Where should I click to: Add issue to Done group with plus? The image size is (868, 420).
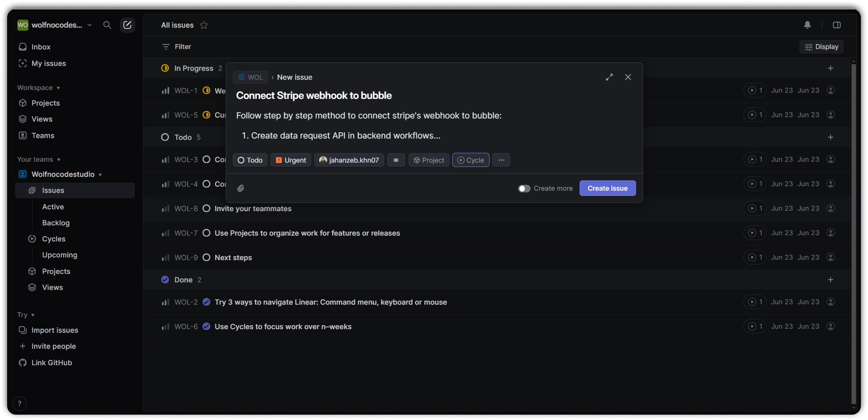coord(831,280)
